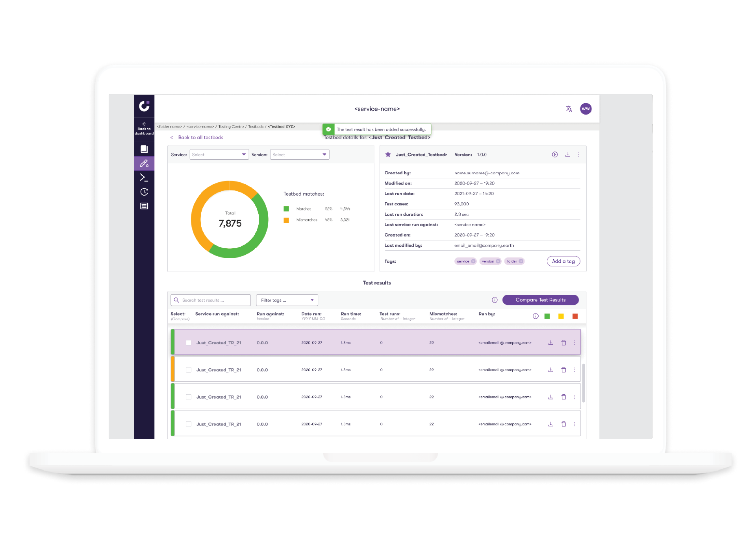
Task: Click the name.surname@company.com creator value
Action: [487, 173]
